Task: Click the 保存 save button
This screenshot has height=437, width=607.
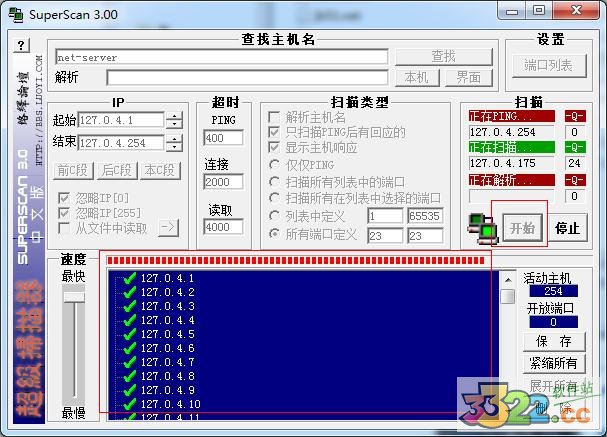Action: (554, 341)
